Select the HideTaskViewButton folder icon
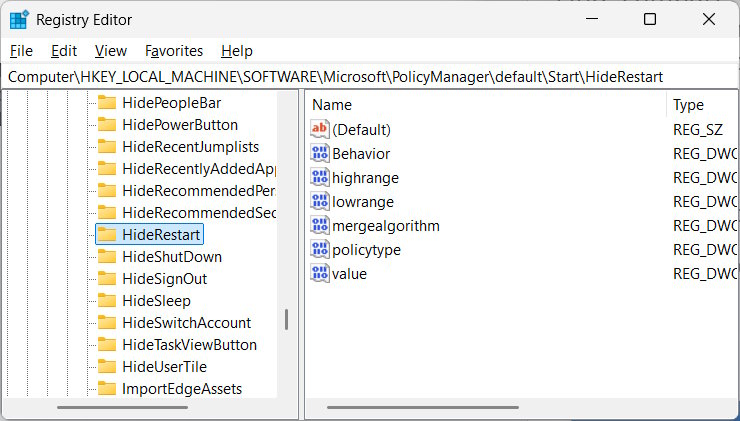The width and height of the screenshot is (740, 421). 107,345
